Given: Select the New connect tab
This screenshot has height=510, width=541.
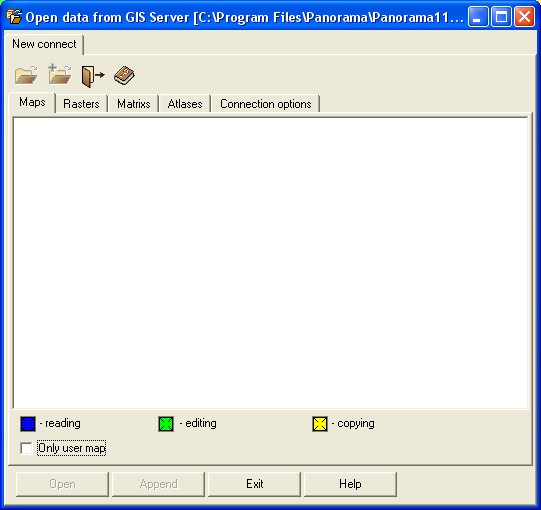Looking at the screenshot, I should 44,44.
